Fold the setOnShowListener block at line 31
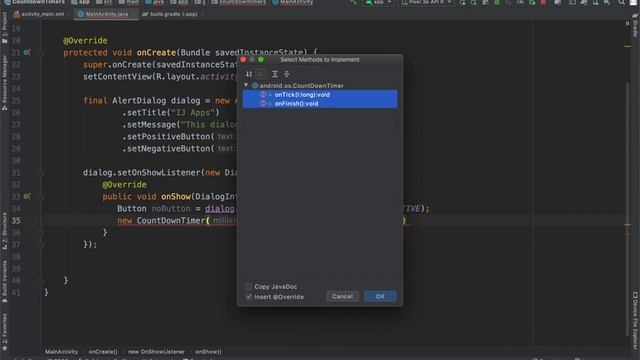This screenshot has height=360, width=640. (x=41, y=173)
